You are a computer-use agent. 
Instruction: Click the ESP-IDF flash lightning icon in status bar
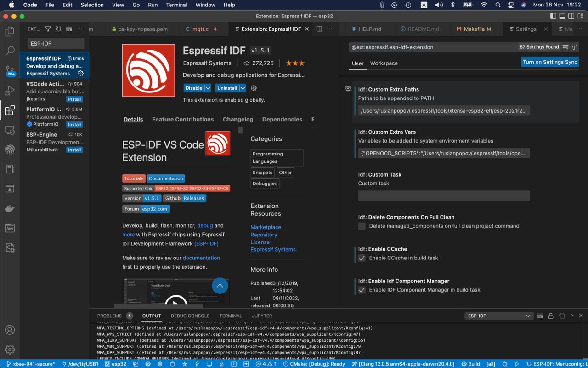[197, 364]
